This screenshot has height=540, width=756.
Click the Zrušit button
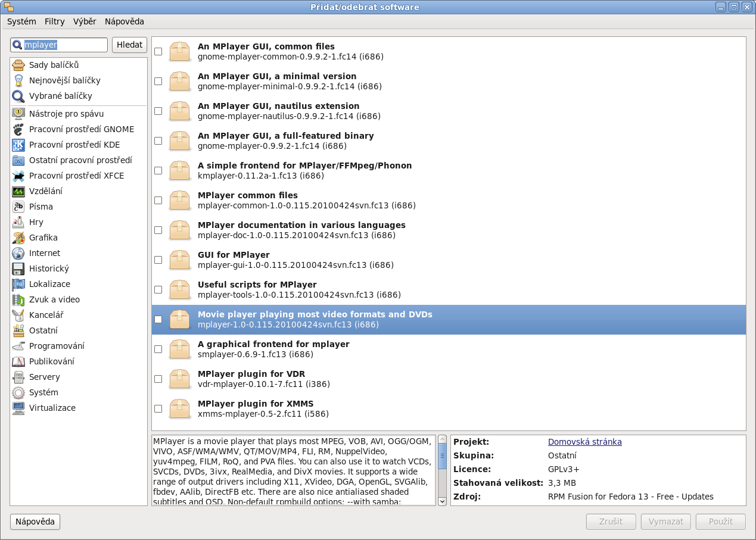[x=611, y=522]
